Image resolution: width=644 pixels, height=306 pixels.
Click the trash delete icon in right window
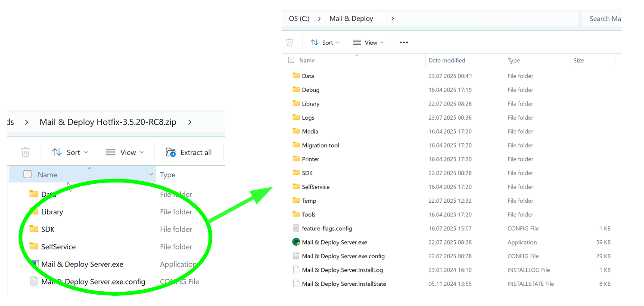click(x=290, y=42)
